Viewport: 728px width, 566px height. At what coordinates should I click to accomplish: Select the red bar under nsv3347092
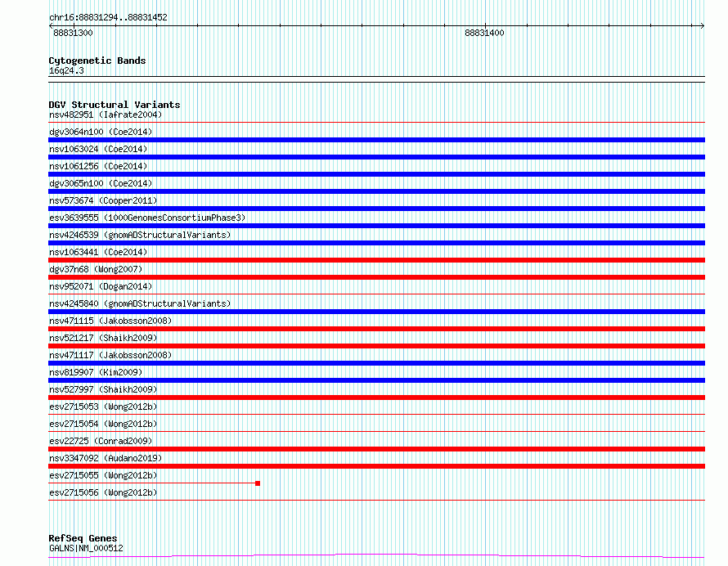point(376,466)
